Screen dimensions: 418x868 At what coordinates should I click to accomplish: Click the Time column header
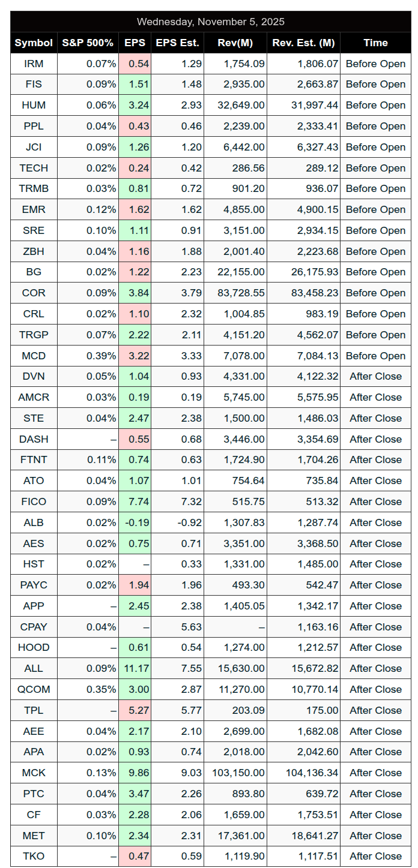(x=375, y=43)
